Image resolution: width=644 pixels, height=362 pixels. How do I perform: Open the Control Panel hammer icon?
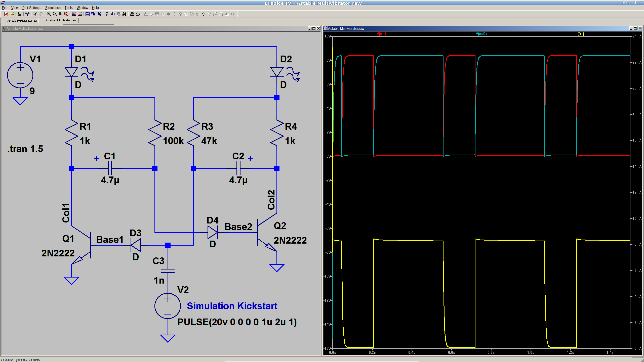tap(27, 14)
